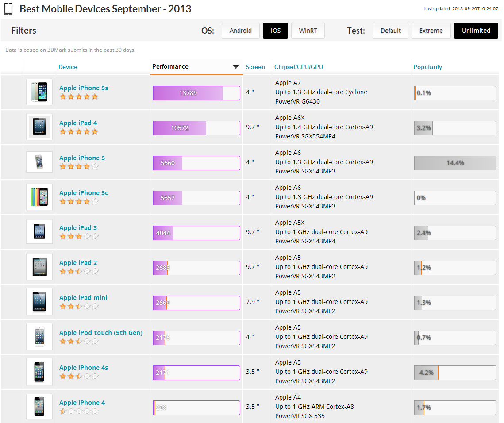Filter devices by WinRT OS
The width and height of the screenshot is (504, 423).
click(x=308, y=31)
